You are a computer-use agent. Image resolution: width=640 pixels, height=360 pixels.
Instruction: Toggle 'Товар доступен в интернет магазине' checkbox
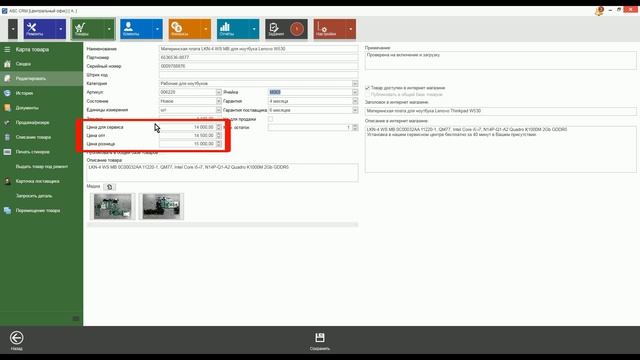point(367,88)
